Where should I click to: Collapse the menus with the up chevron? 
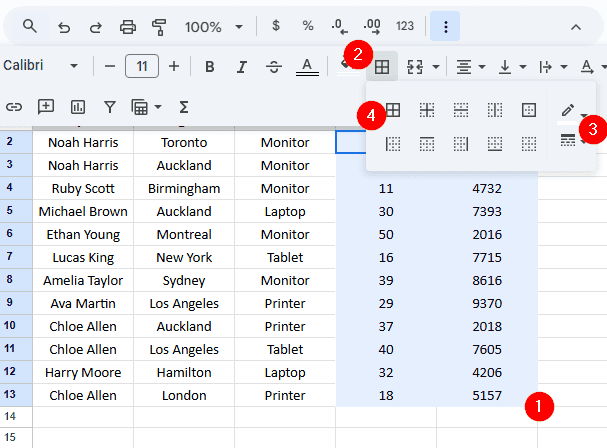[576, 27]
